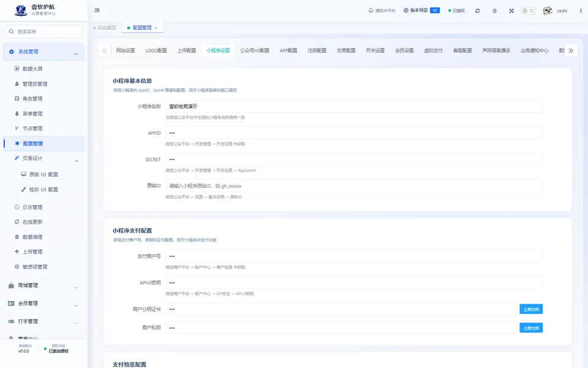The image size is (588, 368).
Task: Open the three-dot more menu in header
Action: pyautogui.click(x=581, y=11)
